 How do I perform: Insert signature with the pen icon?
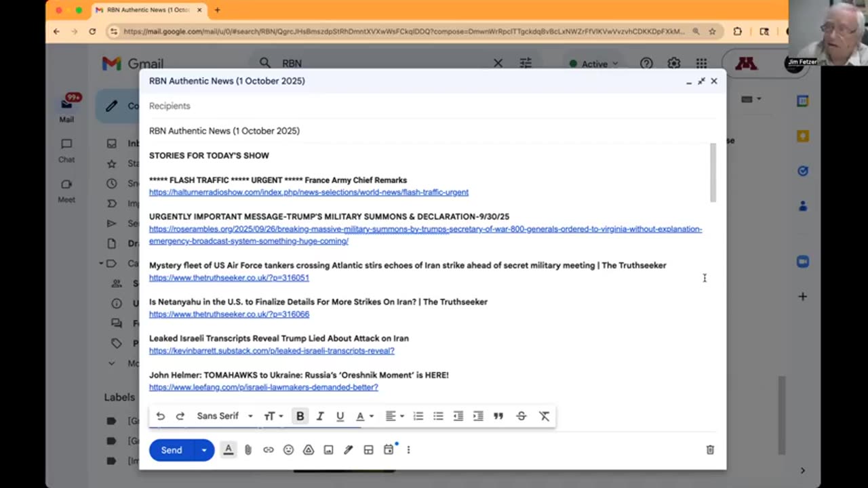pos(349,449)
